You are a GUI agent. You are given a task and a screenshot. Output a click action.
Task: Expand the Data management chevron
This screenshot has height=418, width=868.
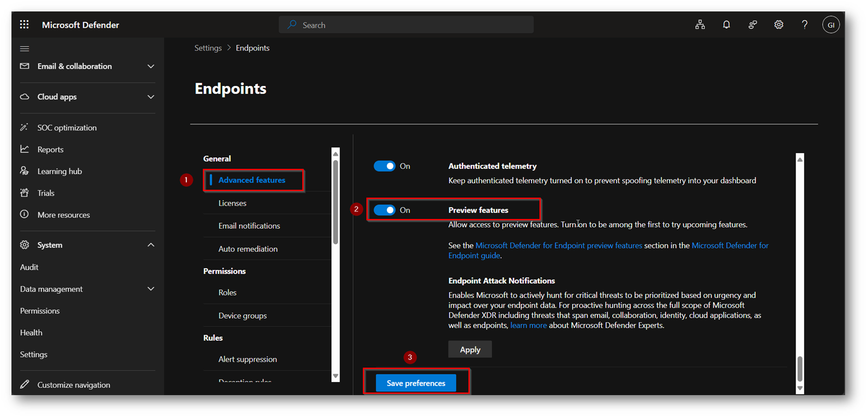pyautogui.click(x=151, y=289)
